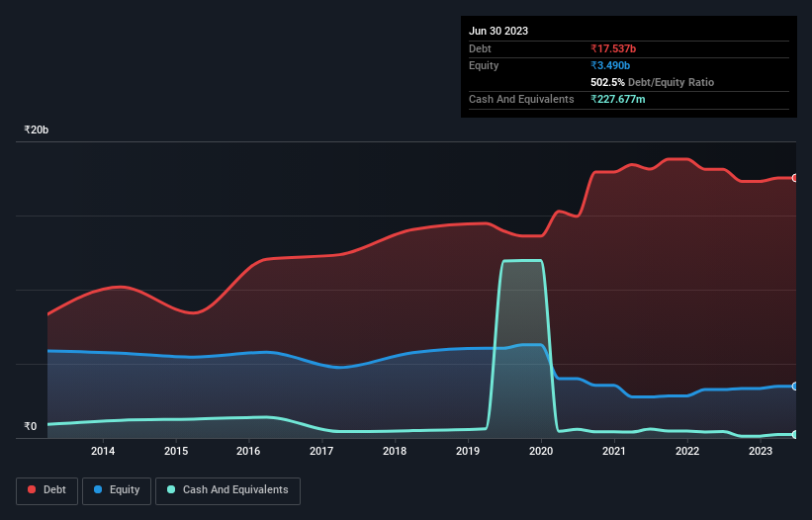Click the 2021 x-axis label
The height and width of the screenshot is (520, 812).
click(x=614, y=451)
